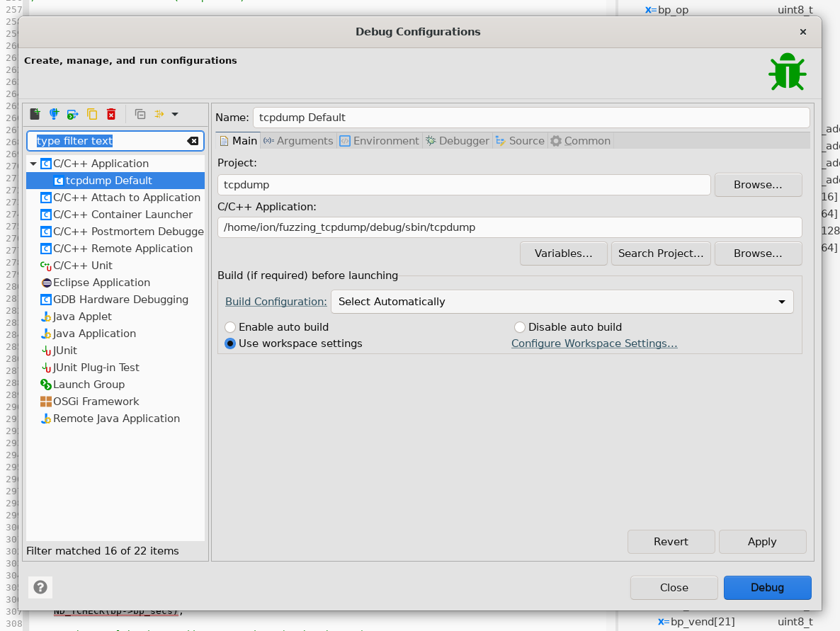Image resolution: width=840 pixels, height=631 pixels.
Task: Click the Project text field
Action: click(x=464, y=185)
